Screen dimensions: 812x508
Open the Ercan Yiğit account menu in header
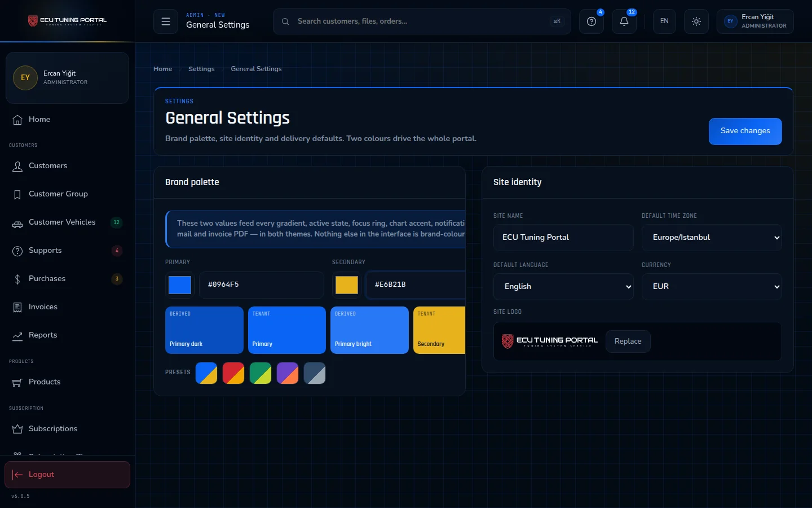point(755,21)
